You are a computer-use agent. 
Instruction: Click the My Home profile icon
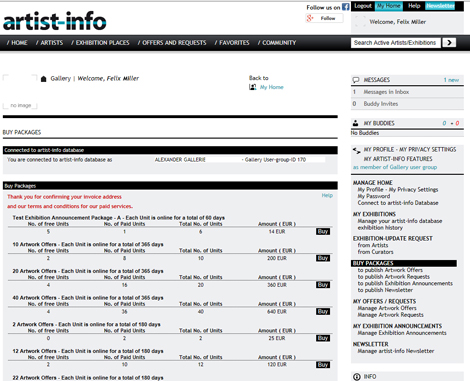[253, 87]
